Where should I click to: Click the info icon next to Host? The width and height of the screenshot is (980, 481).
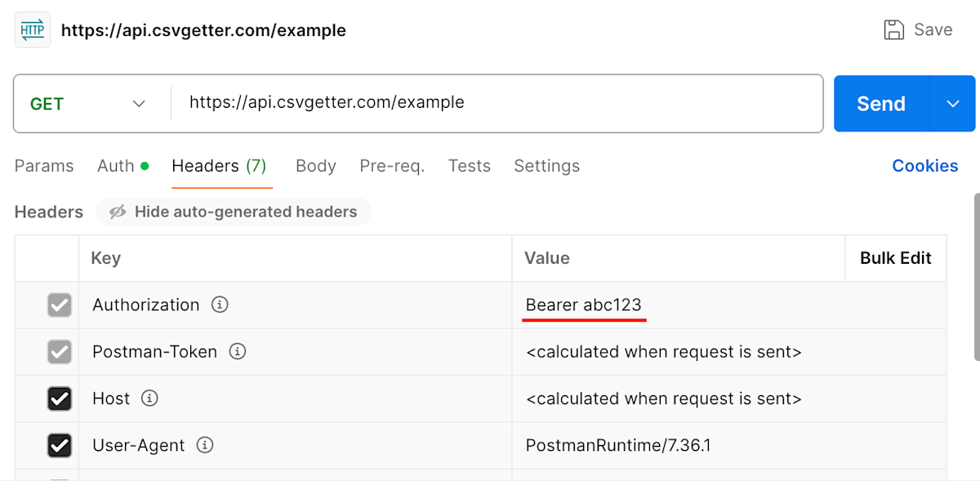point(149,399)
